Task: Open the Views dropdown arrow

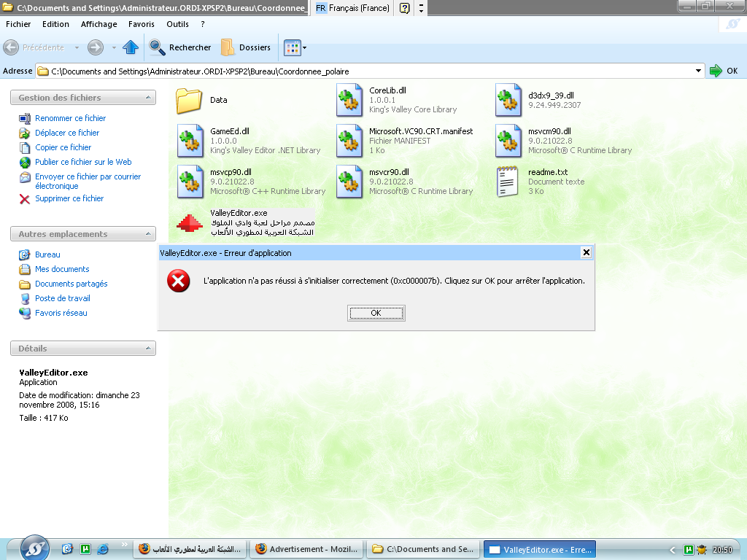Action: pos(305,47)
